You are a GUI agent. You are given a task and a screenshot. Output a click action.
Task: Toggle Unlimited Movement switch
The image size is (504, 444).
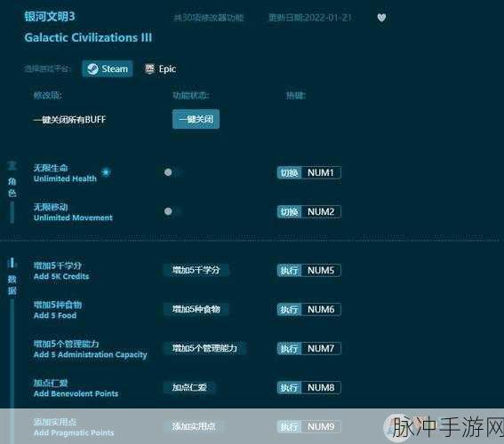pos(172,211)
